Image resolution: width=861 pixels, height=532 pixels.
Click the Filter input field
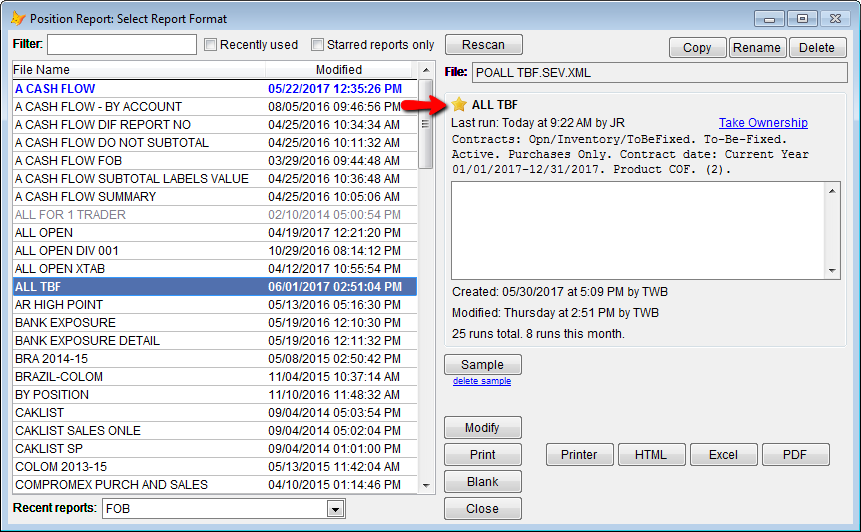click(x=122, y=44)
